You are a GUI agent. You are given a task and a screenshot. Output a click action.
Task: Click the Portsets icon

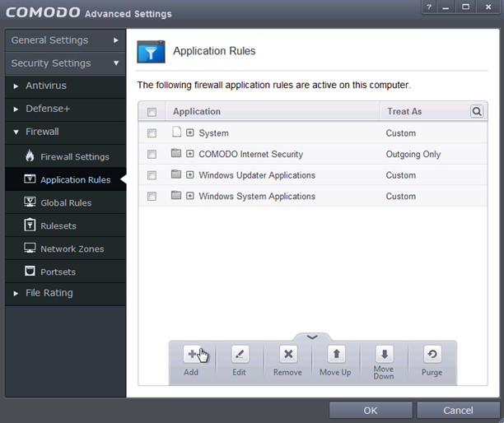click(30, 271)
